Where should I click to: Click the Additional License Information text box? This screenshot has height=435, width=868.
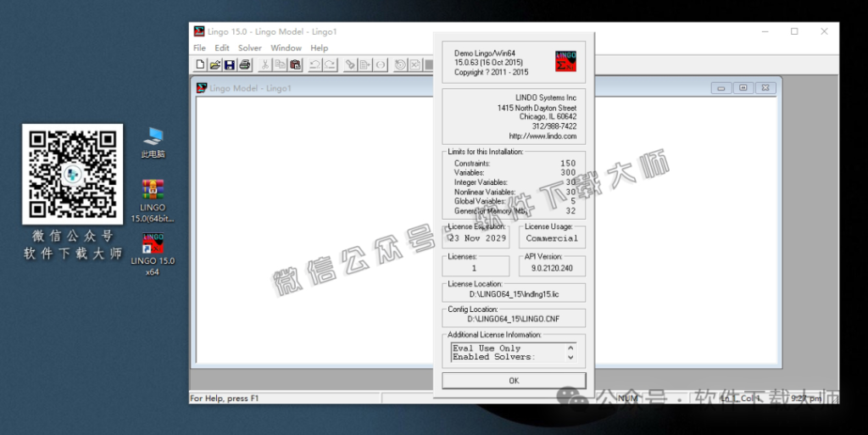(508, 353)
